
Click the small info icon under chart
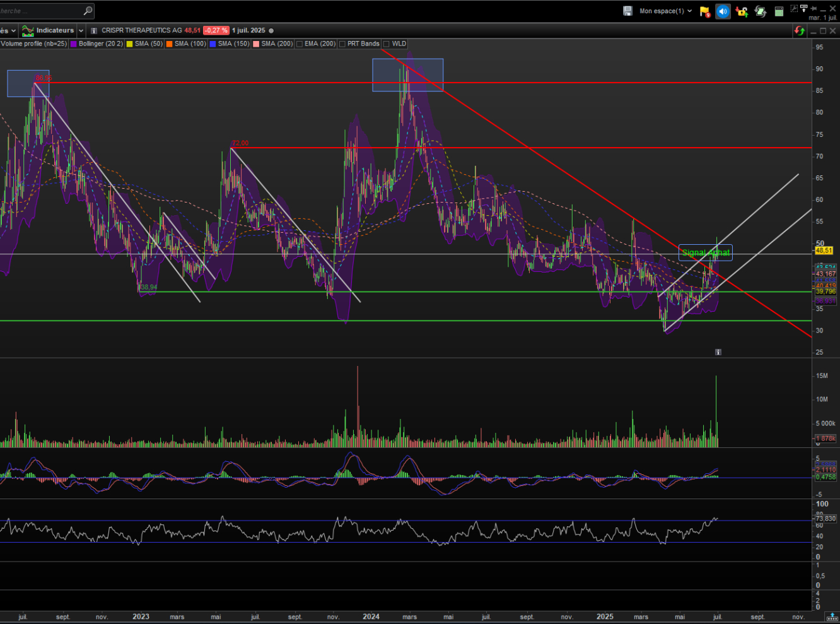click(718, 352)
